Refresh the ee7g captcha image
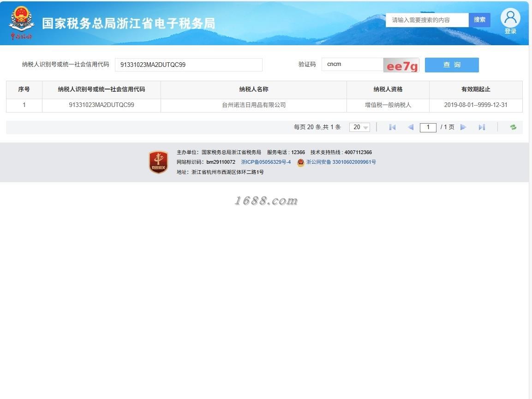The image size is (532, 399). pyautogui.click(x=401, y=65)
